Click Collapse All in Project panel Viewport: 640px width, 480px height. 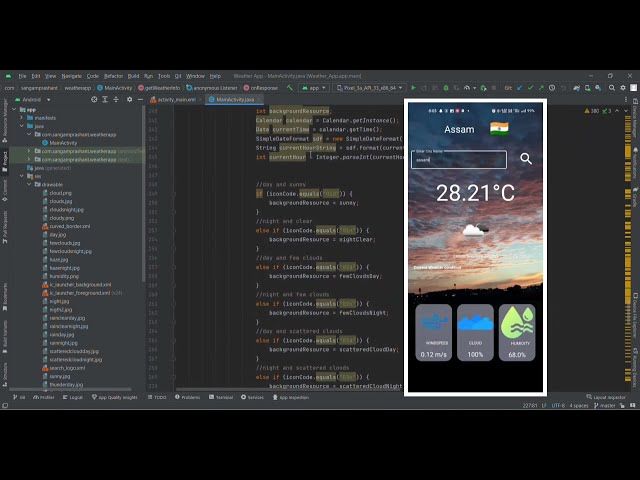click(x=116, y=99)
